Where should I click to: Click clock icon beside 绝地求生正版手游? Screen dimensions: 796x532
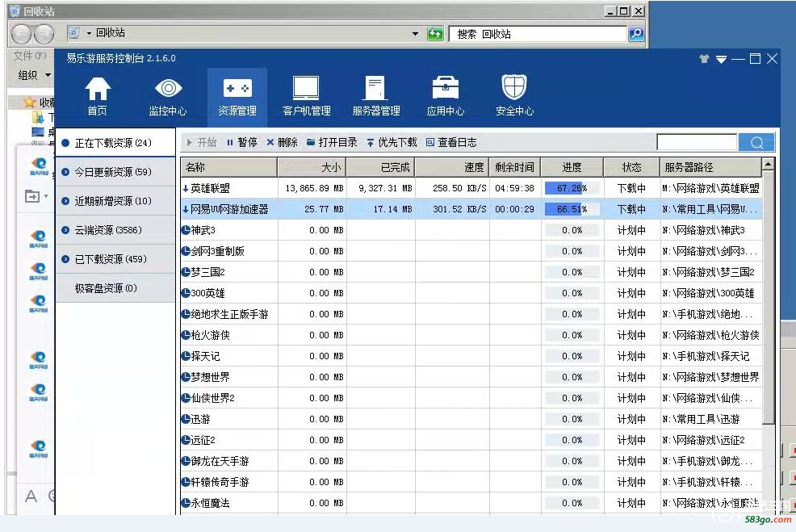pos(186,314)
